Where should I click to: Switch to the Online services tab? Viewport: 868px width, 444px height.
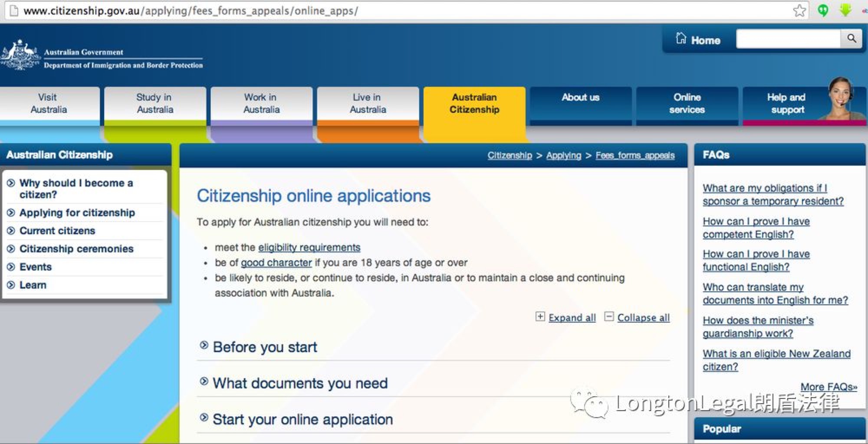[x=687, y=104]
